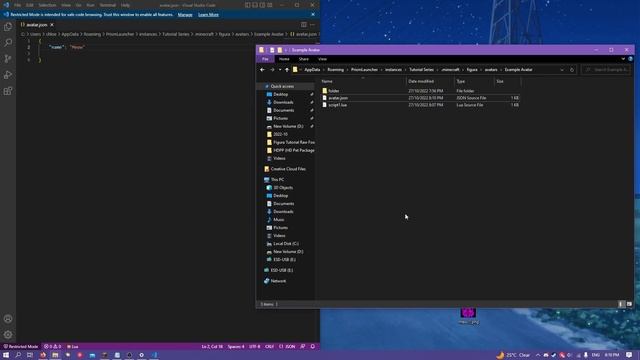640x360 pixels.
Task: Select JSON language mode in status bar
Action: [x=287, y=347]
